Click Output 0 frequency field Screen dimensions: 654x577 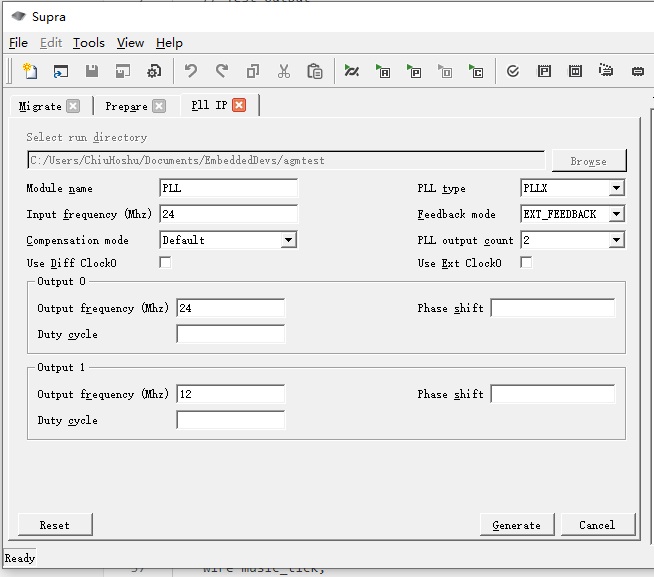231,308
